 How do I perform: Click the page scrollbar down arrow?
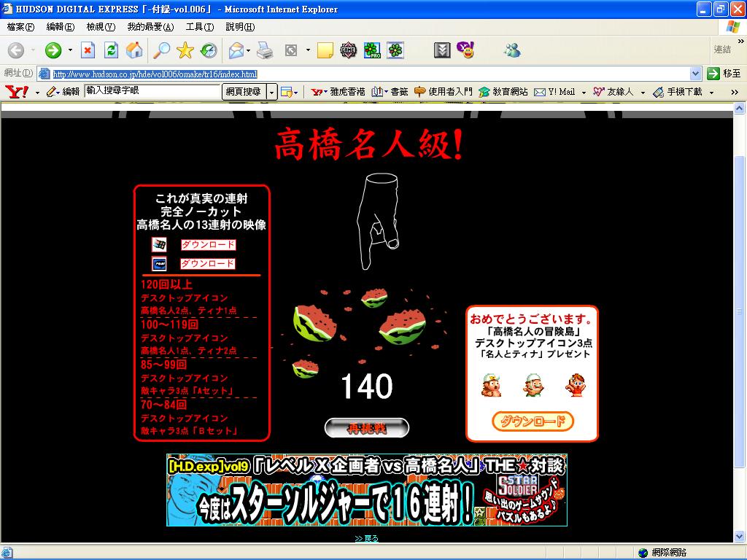(740, 536)
